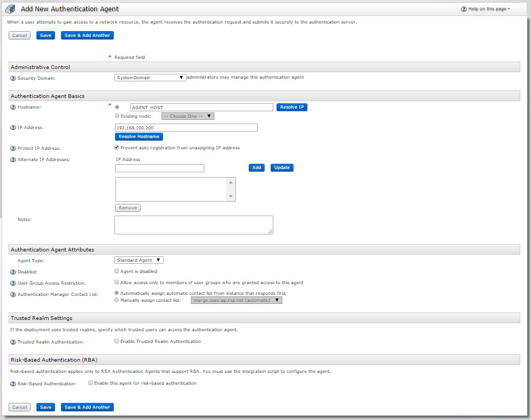
Task: Show help for Alternate IP Addresses
Action: (x=13, y=159)
